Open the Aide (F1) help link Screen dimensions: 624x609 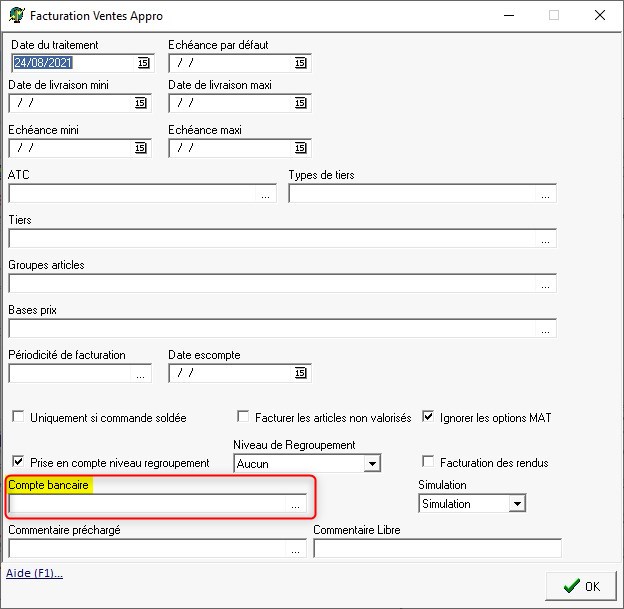click(34, 573)
